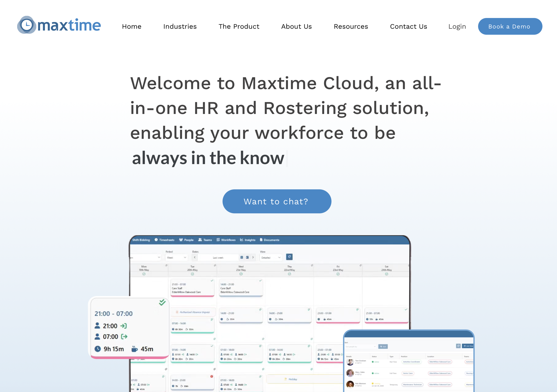Click the blue refresh icon button
The width and height of the screenshot is (557, 392).
pos(289,257)
